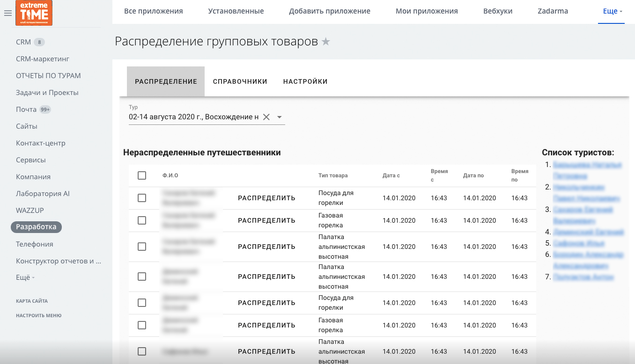Mark page as favorite with star icon
Viewport: 635px width, 364px height.
pyautogui.click(x=326, y=42)
